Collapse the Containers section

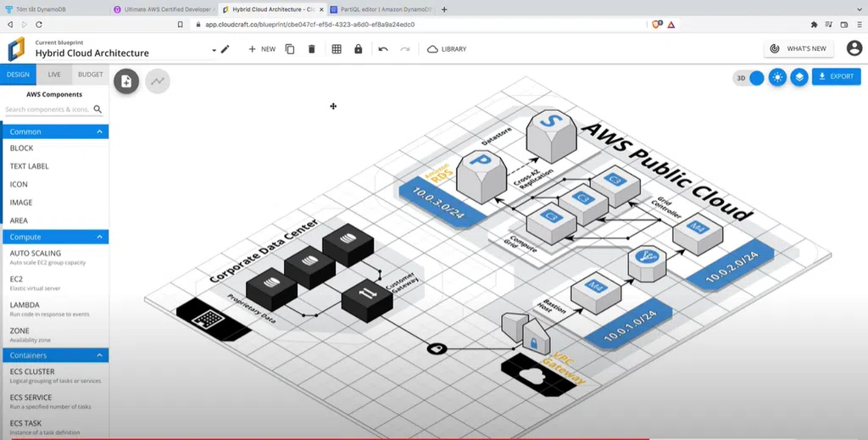point(100,355)
